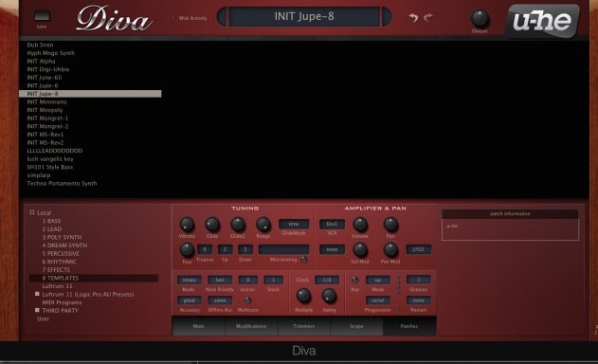This screenshot has width=598, height=364.
Task: Switch to the Scope tab
Action: 356,326
